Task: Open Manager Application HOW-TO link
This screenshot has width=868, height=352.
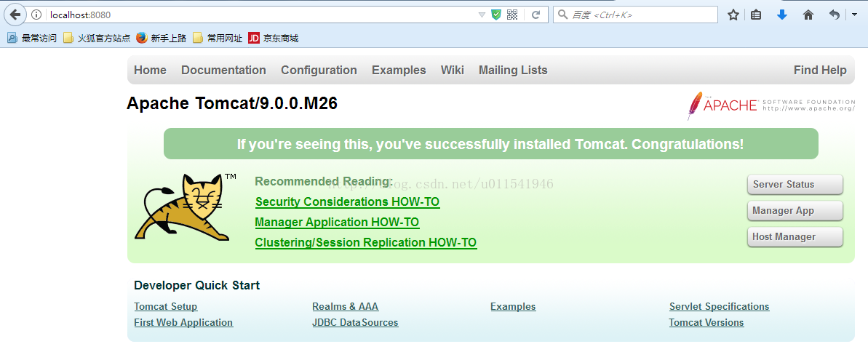Action: click(337, 223)
